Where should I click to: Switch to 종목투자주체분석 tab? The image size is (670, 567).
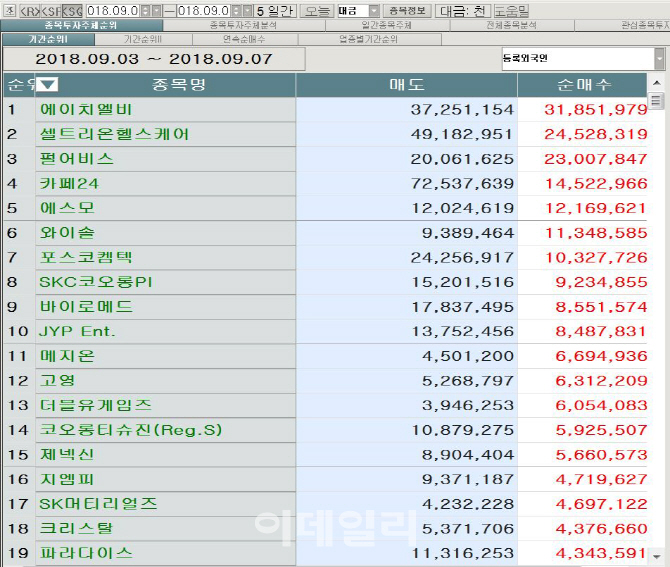244,25
